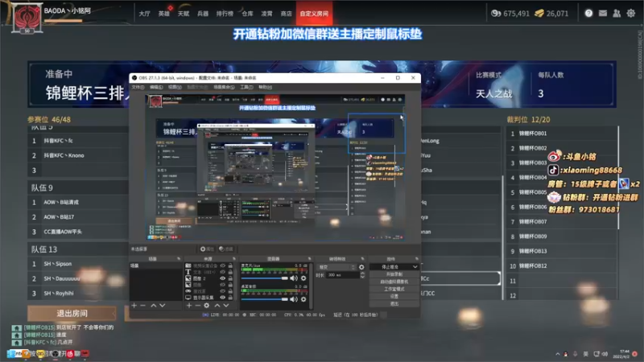Move the source up with the sources up arrow
644x362 pixels.
pos(217,306)
